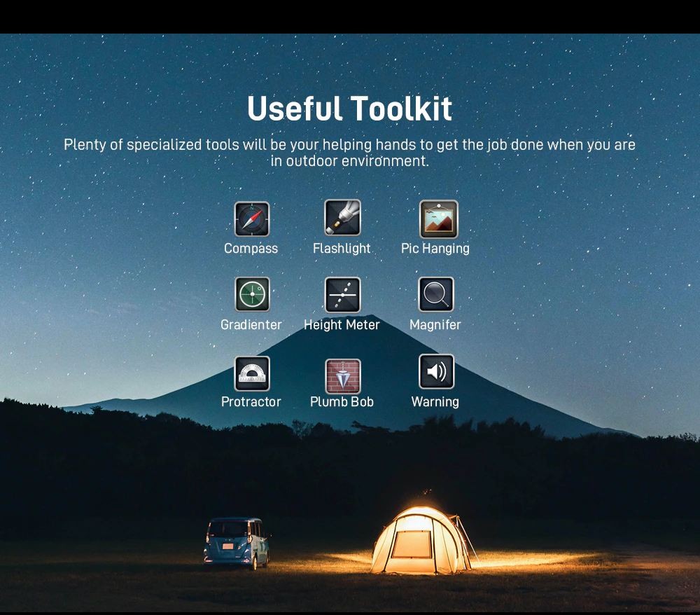Select the Plumb Bob brick icon

343,376
